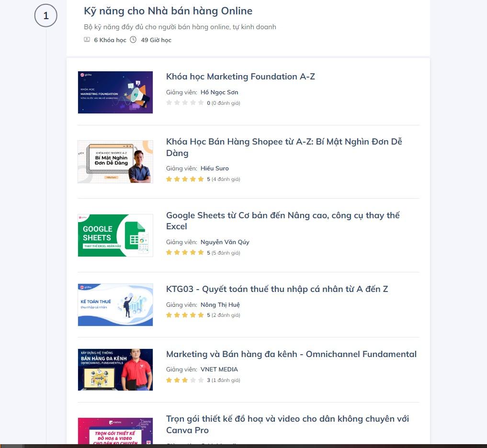Viewport: 487px width, 448px height.
Task: Open the KTG03 personal income tax course
Action: coord(277,289)
